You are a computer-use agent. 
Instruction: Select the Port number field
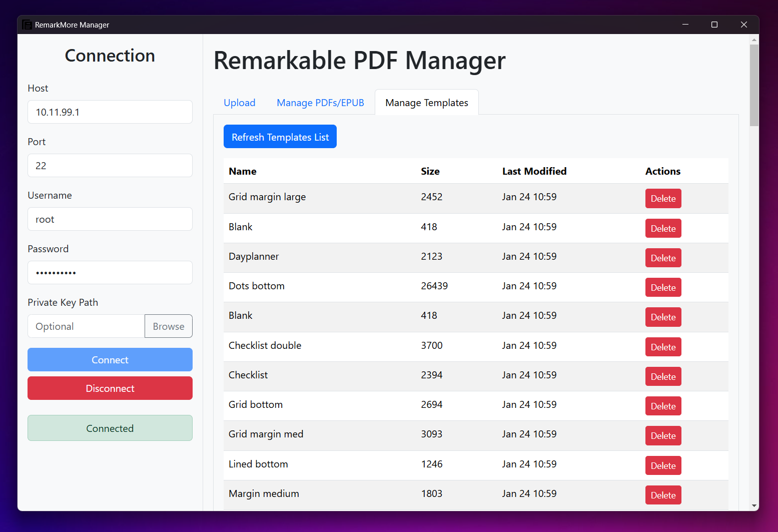tap(110, 165)
